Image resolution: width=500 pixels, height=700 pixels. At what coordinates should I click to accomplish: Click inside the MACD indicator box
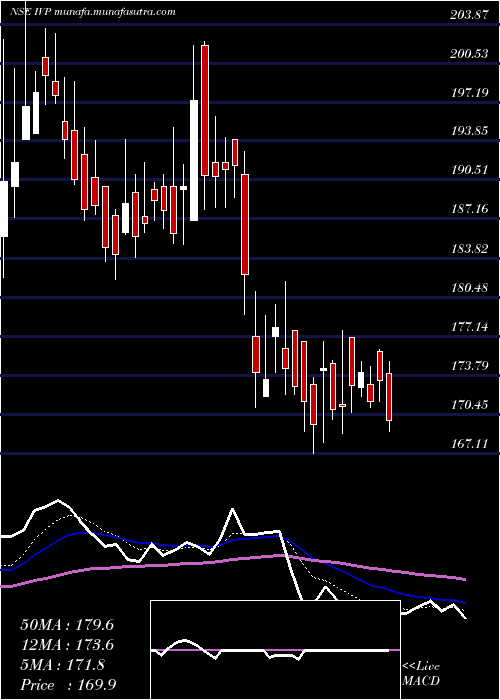pyautogui.click(x=275, y=650)
